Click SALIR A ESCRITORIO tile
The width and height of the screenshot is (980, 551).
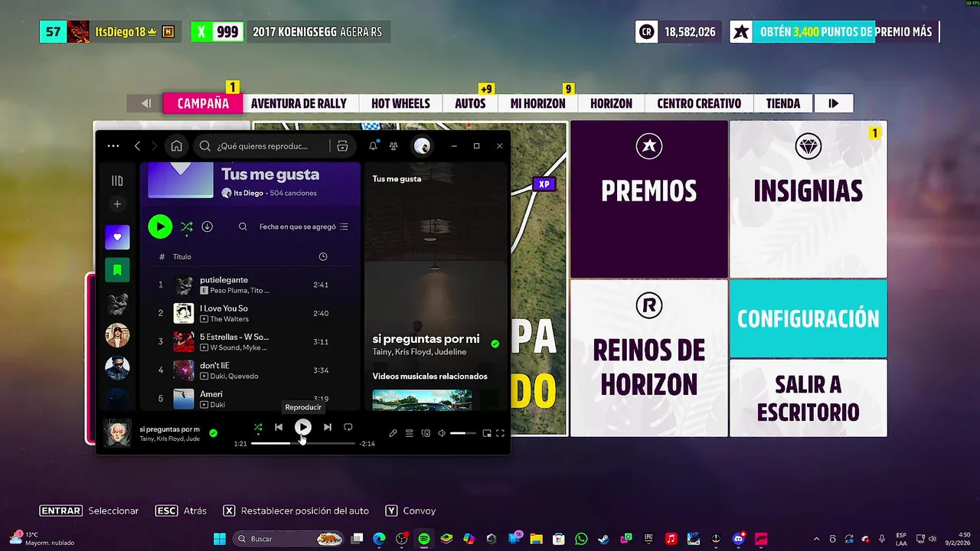(x=808, y=398)
